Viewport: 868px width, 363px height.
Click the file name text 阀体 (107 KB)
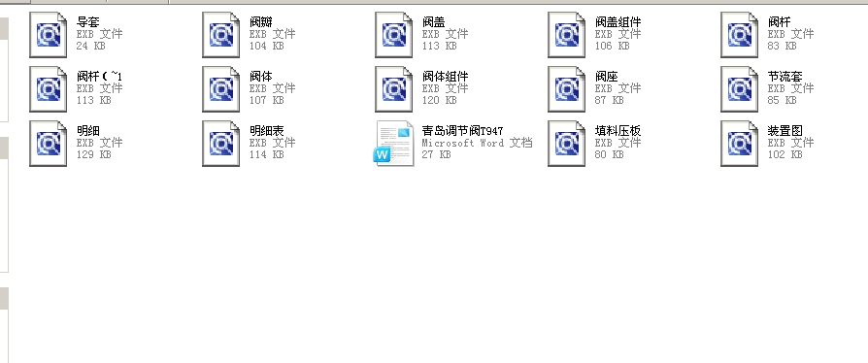pos(261,77)
